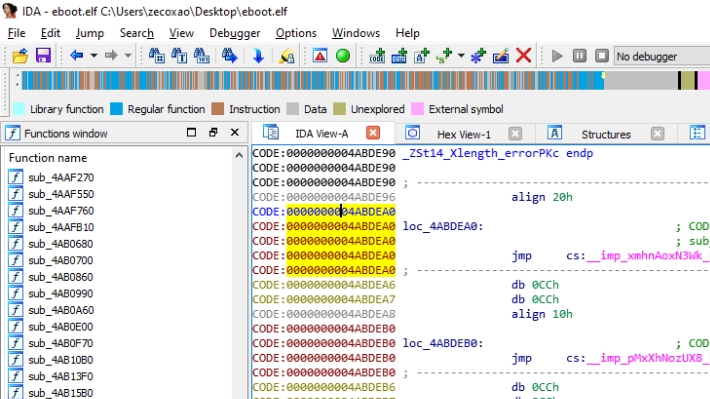This screenshot has height=399, width=710.
Task: Open the Windows menu
Action: (356, 33)
